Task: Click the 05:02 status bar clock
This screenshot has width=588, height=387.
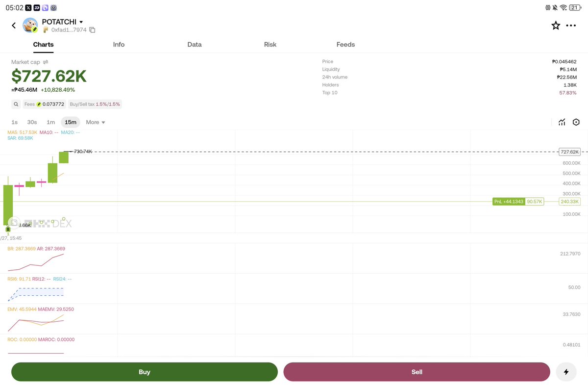Action: [x=15, y=8]
